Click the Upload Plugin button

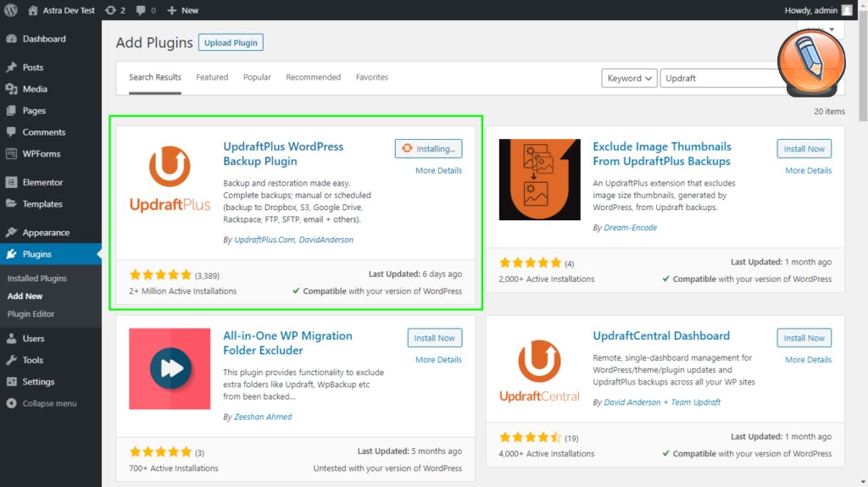(231, 42)
